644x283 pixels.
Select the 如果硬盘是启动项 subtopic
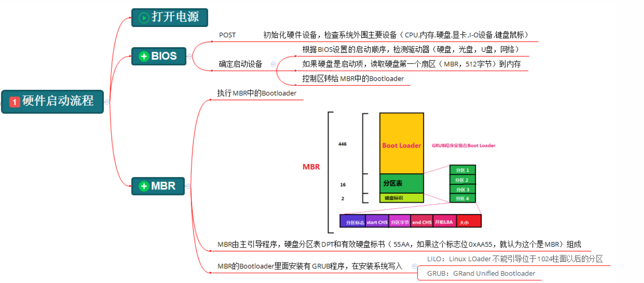(x=411, y=64)
